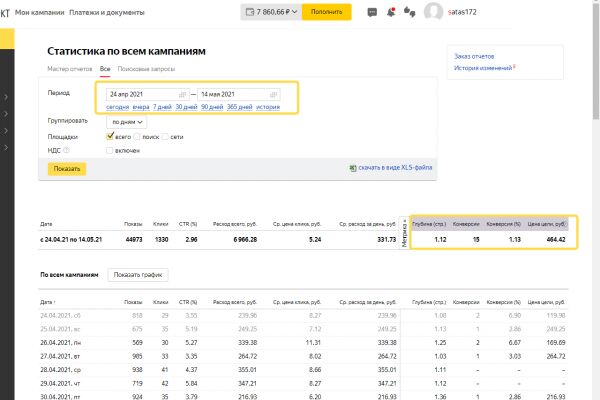Click the XLS file icon
Image resolution: width=600 pixels, height=400 pixels.
[353, 168]
